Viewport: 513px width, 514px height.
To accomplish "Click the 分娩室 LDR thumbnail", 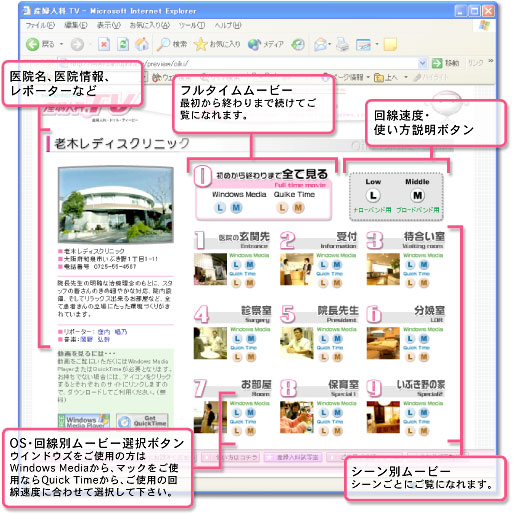I will 383,343.
